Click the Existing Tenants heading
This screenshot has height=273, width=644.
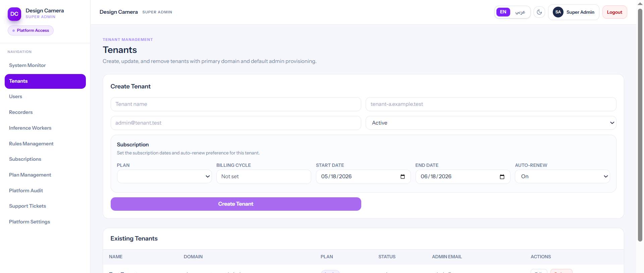pos(134,238)
